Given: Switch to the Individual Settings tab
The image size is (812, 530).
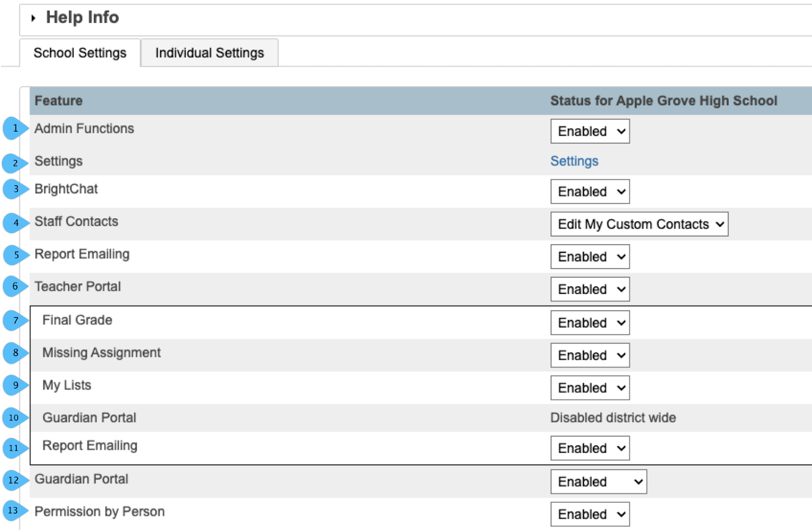Looking at the screenshot, I should pos(209,53).
